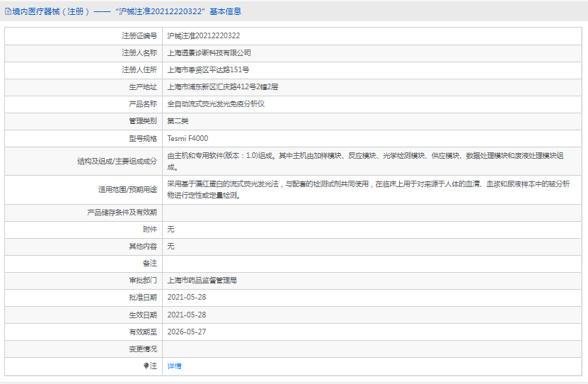This screenshot has width=588, height=384.
Task: Select the 附件 row value 无
Action: [x=171, y=230]
